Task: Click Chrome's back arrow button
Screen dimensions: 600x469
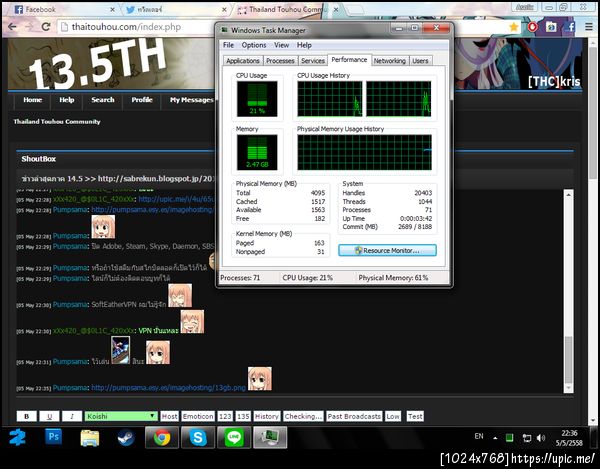Action: [12, 27]
